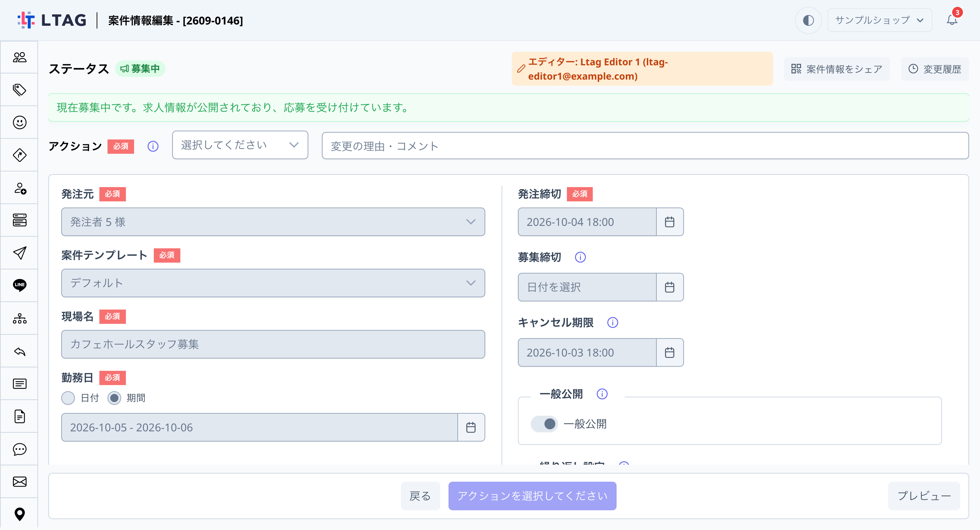
Task: Open the text list sidebar icon
Action: pyautogui.click(x=19, y=384)
